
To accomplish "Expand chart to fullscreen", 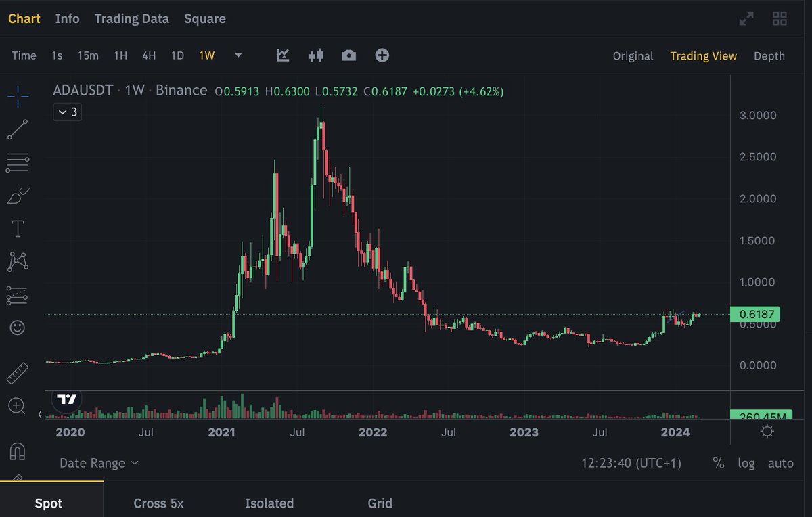I will pos(746,19).
